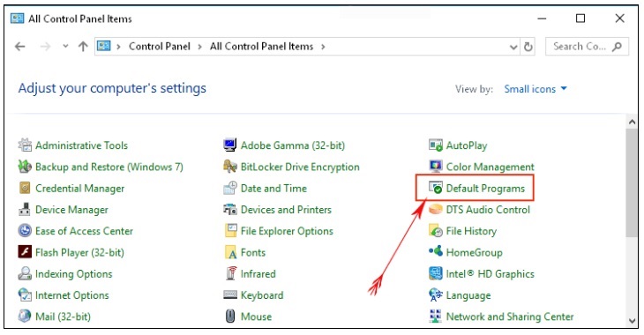
Task: Go forward with the Forward arrow
Action: coord(45,47)
